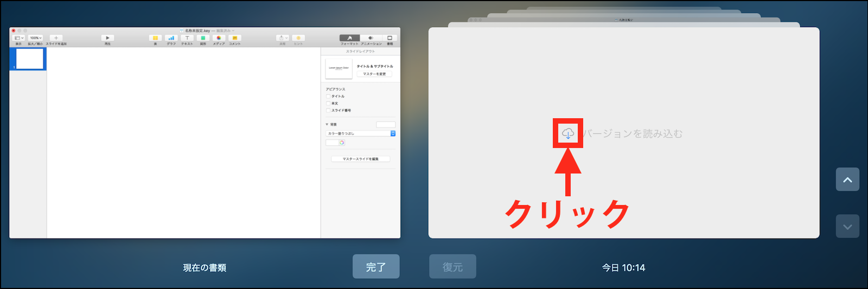
Task: Click the background preview swatch beside 背景
Action: point(386,125)
